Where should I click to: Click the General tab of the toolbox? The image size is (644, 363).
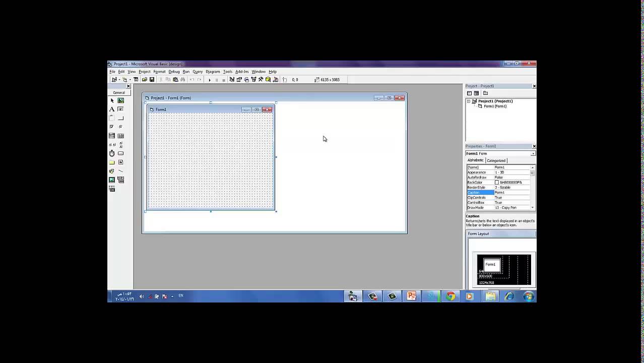119,93
